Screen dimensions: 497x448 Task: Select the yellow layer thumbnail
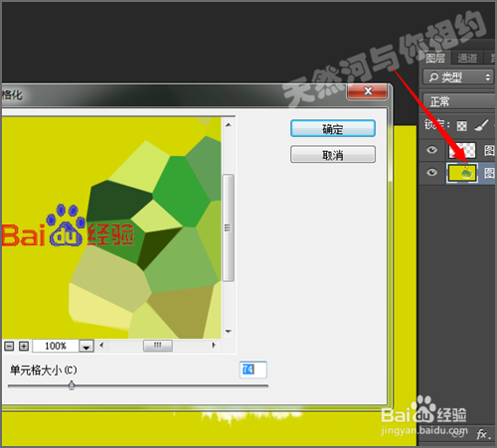point(462,173)
